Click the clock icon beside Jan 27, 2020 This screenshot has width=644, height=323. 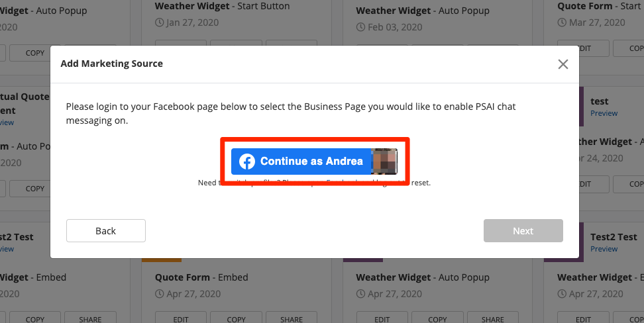click(159, 23)
